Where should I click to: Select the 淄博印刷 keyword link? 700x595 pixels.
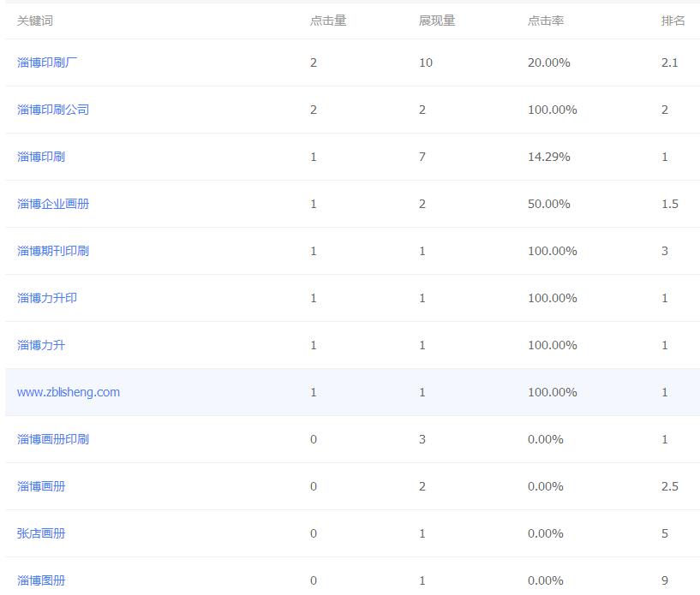[x=41, y=157]
